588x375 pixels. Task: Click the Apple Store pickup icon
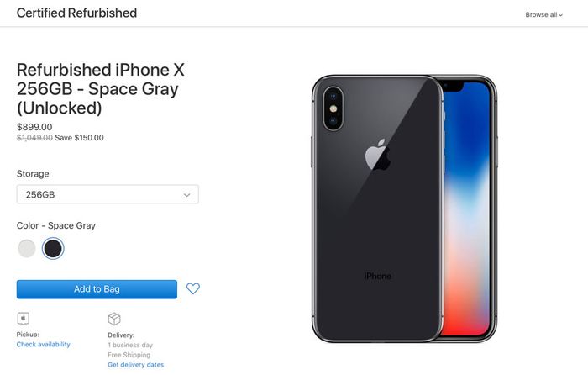click(24, 319)
